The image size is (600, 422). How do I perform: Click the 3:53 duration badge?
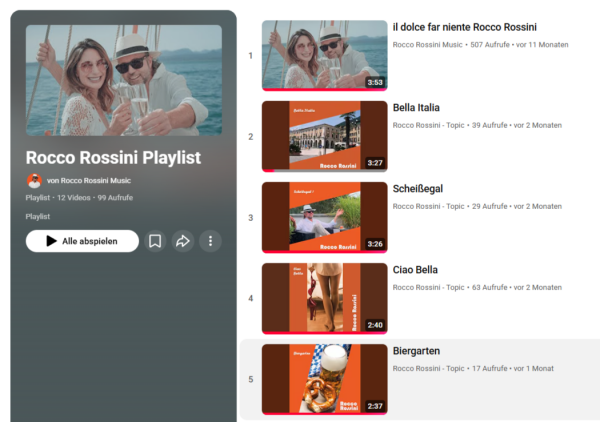click(375, 82)
